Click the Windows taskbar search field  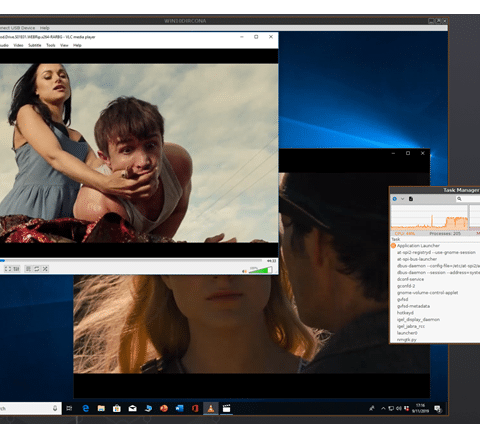pos(31,408)
